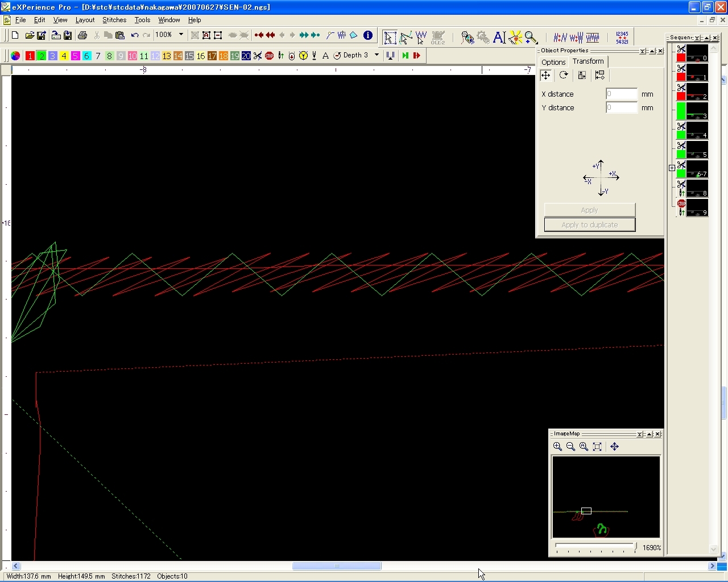Open the ImageMap panel pin dropdown

point(640,434)
